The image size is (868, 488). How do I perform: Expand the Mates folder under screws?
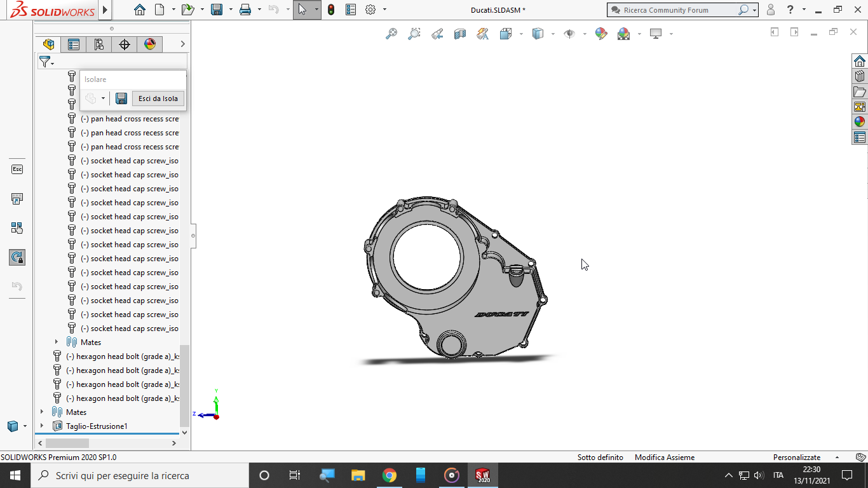[57, 342]
